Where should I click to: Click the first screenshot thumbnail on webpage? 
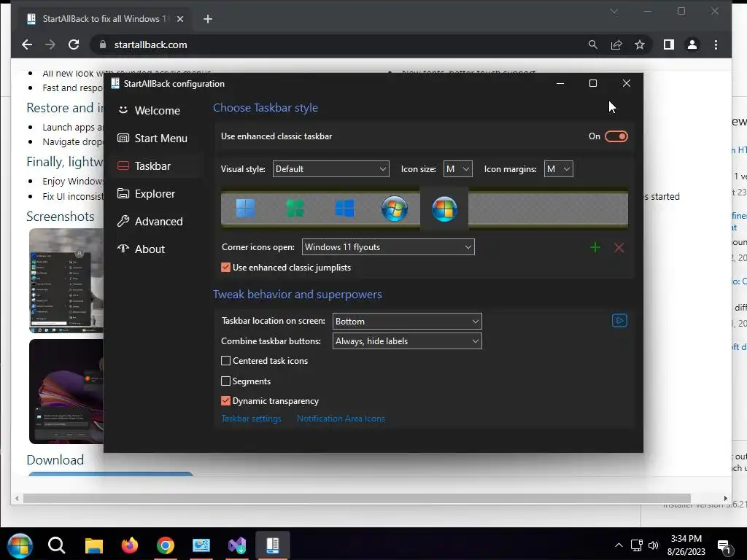click(66, 281)
